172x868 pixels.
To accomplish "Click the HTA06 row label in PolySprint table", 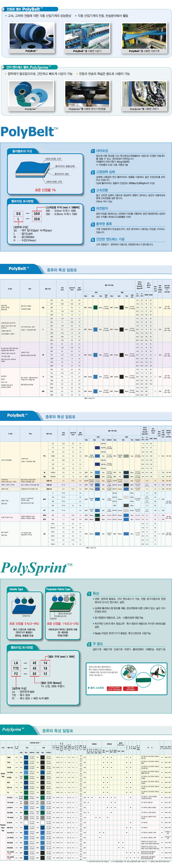I will (x=9, y=778).
